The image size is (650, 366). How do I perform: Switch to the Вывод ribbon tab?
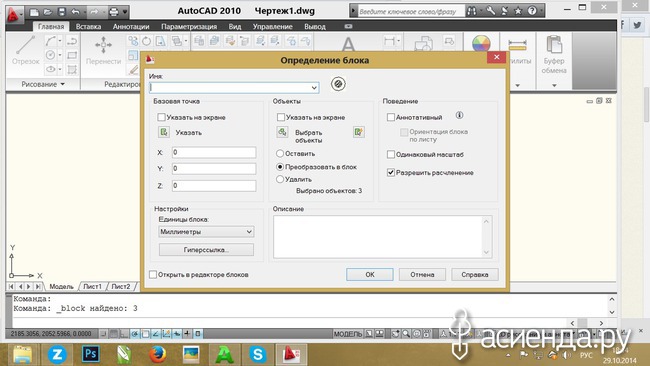click(x=315, y=27)
